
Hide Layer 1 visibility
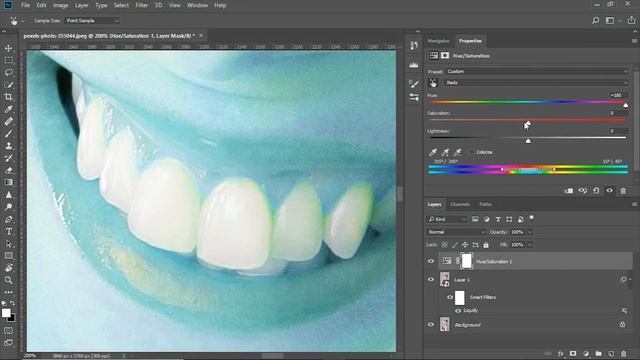pyautogui.click(x=431, y=280)
